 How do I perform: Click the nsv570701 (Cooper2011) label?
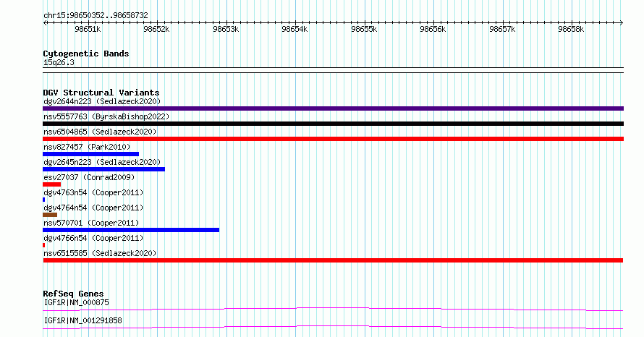click(91, 223)
